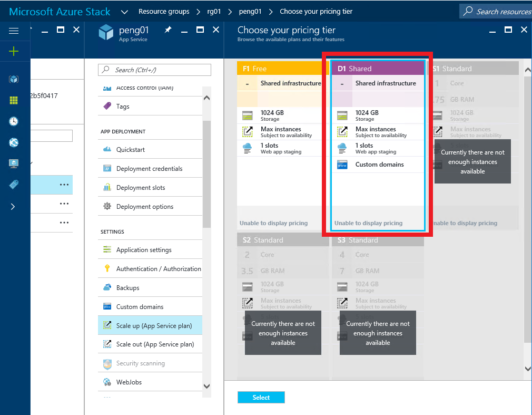The image size is (532, 415).
Task: Click pricing tier blade scroll up arrow
Action: point(528,70)
